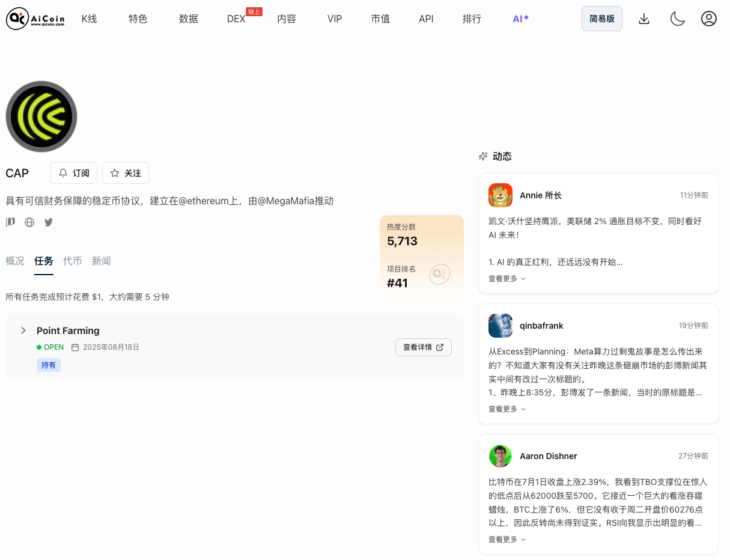Open the website globe icon
The image size is (730, 560).
(29, 222)
